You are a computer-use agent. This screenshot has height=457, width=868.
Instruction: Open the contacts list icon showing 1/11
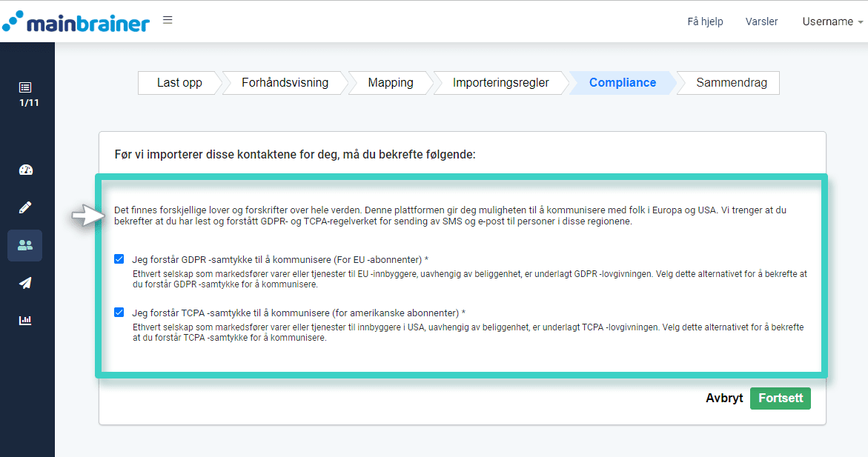pos(26,90)
